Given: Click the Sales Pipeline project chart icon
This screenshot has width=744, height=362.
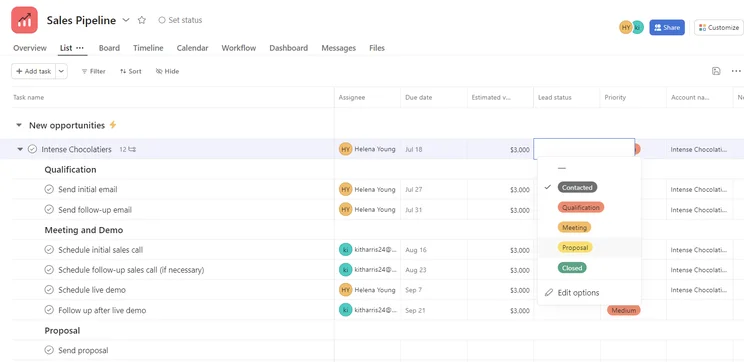Looking at the screenshot, I should click(24, 20).
